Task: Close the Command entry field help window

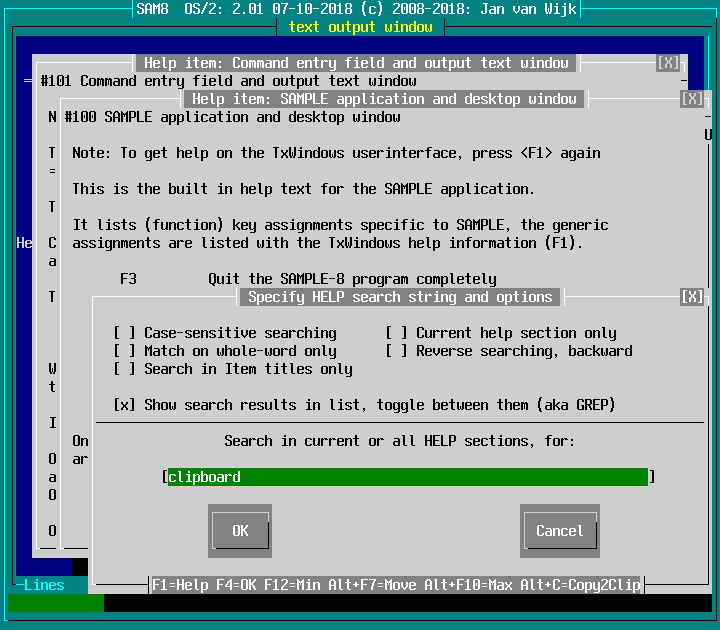Action: pyautogui.click(x=668, y=63)
